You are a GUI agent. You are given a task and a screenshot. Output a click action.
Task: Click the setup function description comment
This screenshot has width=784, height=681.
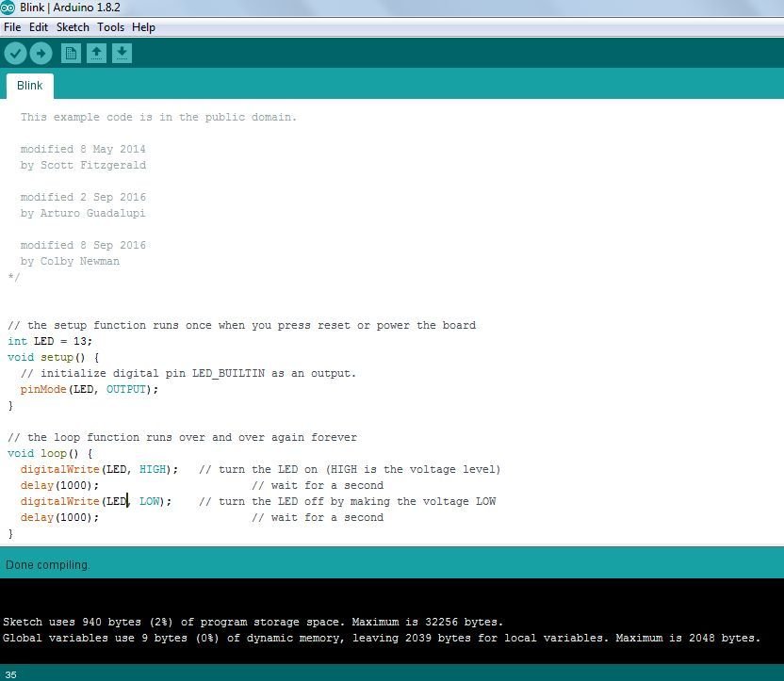(x=242, y=325)
